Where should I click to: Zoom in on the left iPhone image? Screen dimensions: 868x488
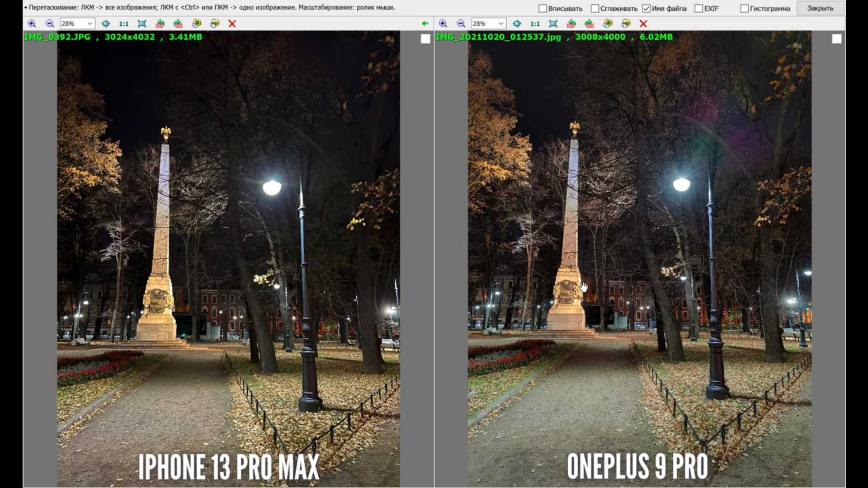click(x=32, y=23)
